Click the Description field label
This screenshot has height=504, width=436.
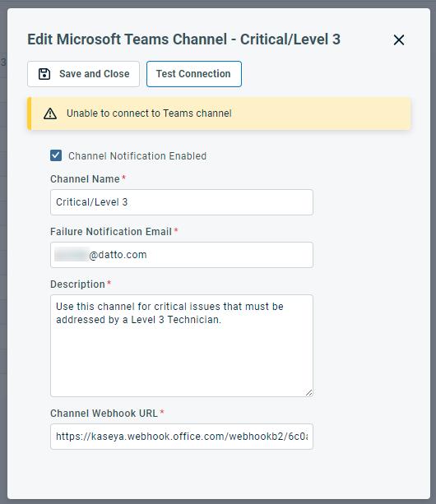point(77,284)
